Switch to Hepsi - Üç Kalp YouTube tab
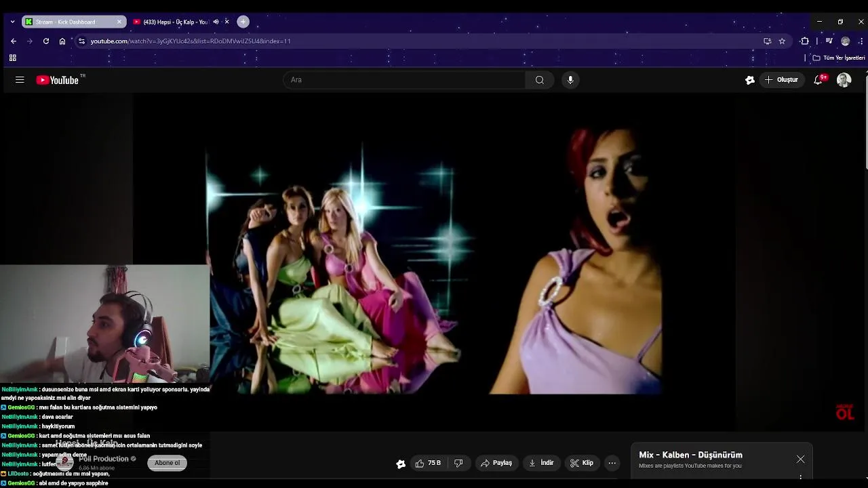This screenshot has height=488, width=868. (x=181, y=22)
